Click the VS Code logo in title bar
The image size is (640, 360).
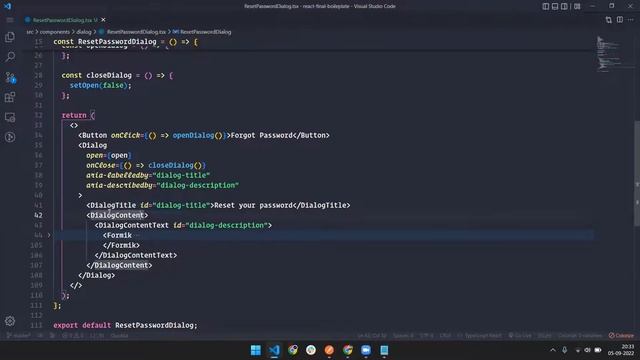7,6
